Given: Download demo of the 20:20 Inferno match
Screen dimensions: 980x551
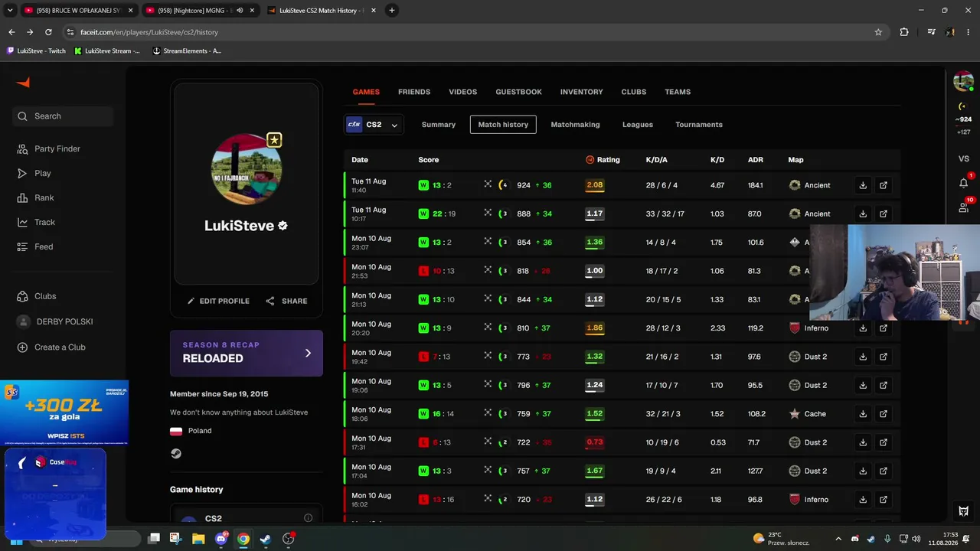Looking at the screenshot, I should coord(863,328).
